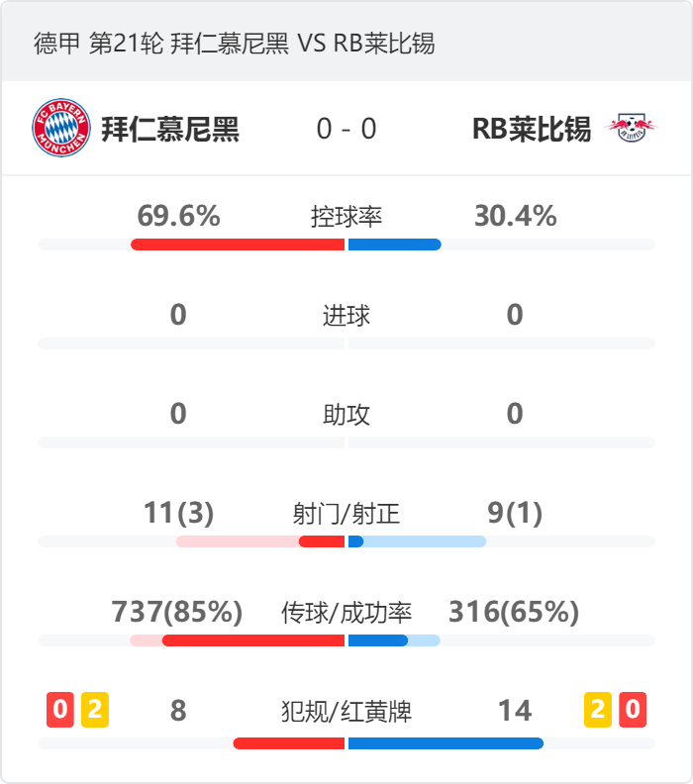Click Bayern's red possession bar
The width and height of the screenshot is (693, 784).
238,245
